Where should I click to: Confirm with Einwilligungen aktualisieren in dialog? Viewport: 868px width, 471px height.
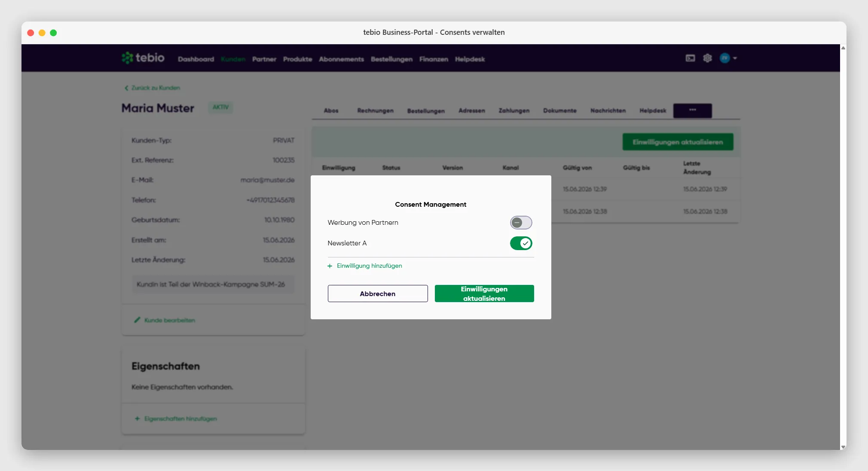(x=484, y=294)
